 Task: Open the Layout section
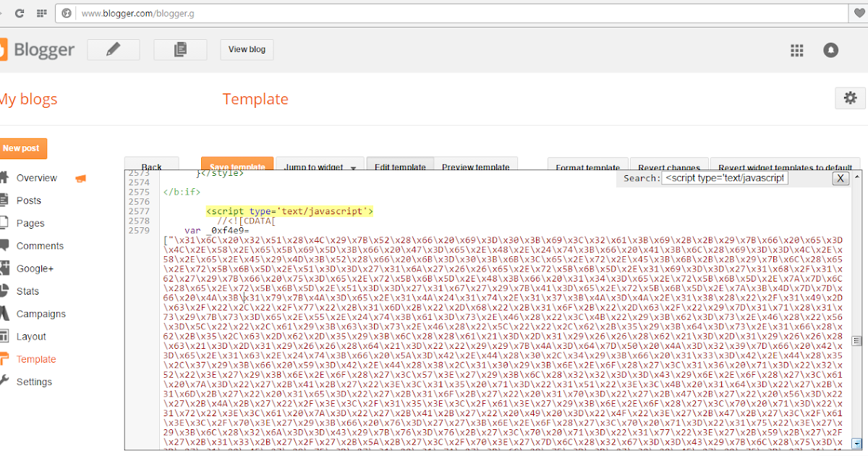pyautogui.click(x=30, y=336)
